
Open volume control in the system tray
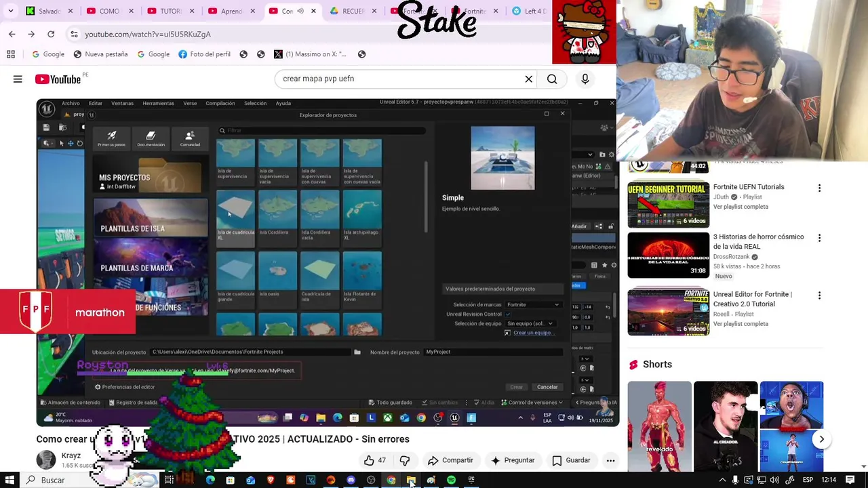(774, 480)
